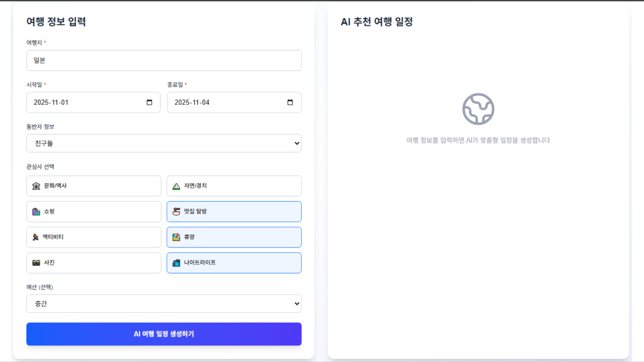Click the camera icon for 사진
644x362 pixels.
tap(36, 263)
